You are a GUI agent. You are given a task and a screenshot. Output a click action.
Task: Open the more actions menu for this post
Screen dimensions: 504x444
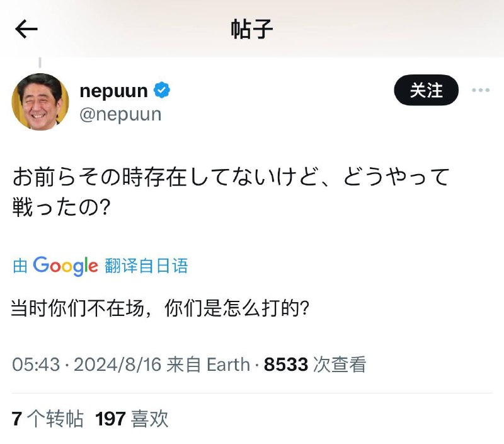coord(483,90)
